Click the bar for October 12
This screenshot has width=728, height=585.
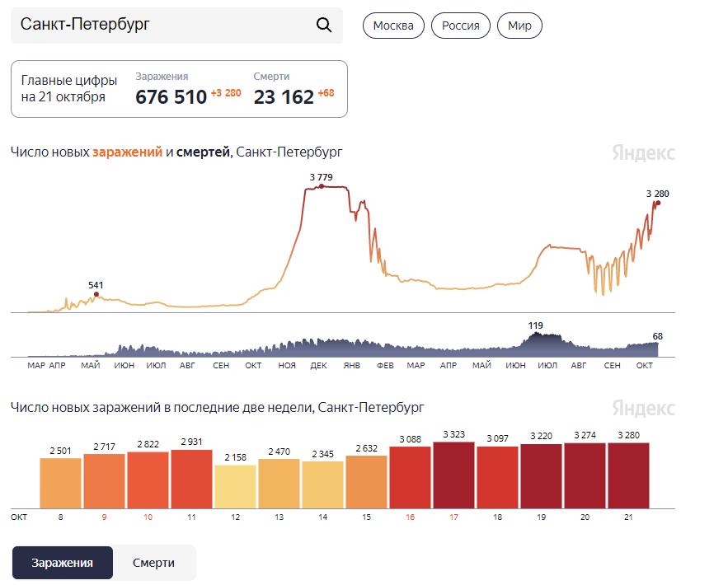click(235, 487)
